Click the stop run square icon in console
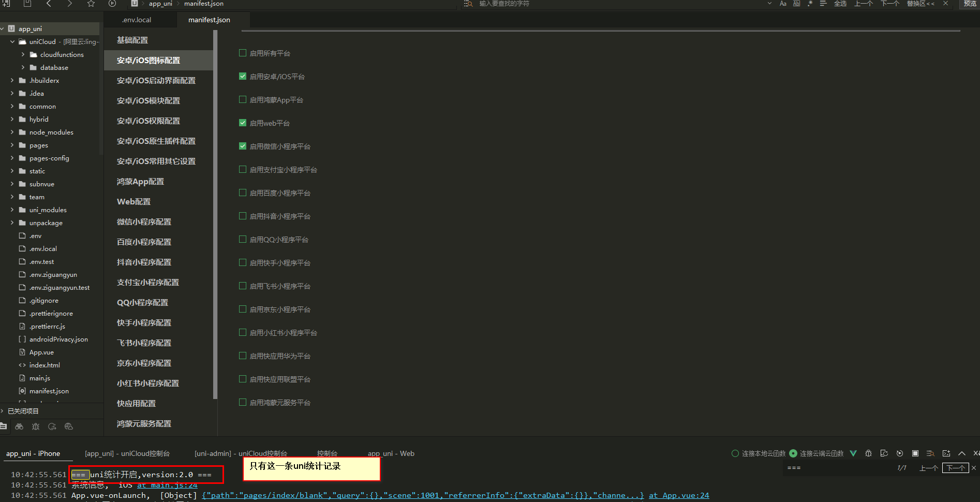980x502 pixels. coord(915,453)
